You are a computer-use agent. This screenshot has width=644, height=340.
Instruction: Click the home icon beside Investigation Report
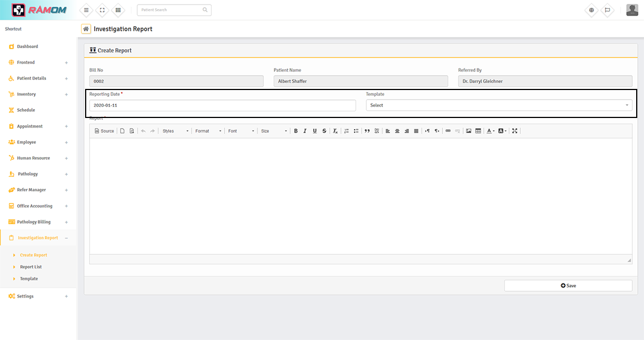pyautogui.click(x=86, y=29)
